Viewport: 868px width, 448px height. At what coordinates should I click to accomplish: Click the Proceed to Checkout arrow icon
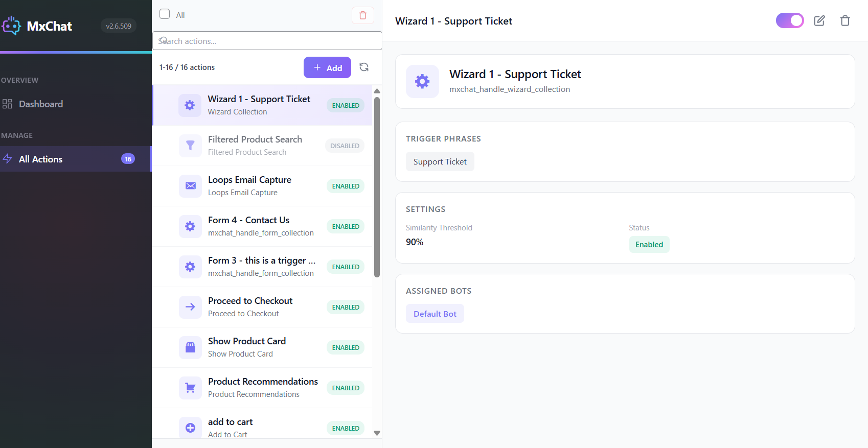point(190,307)
